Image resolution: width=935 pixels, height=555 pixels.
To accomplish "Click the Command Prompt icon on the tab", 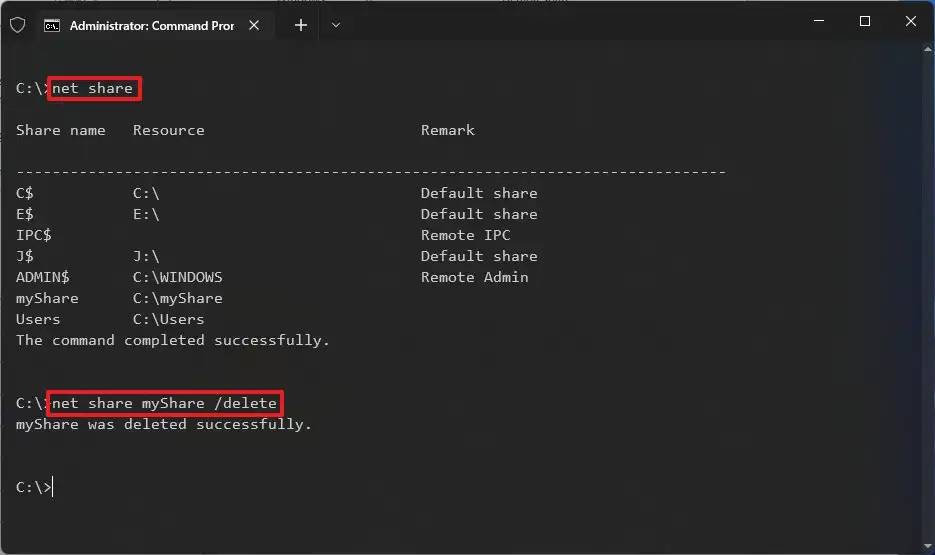I will [52, 26].
